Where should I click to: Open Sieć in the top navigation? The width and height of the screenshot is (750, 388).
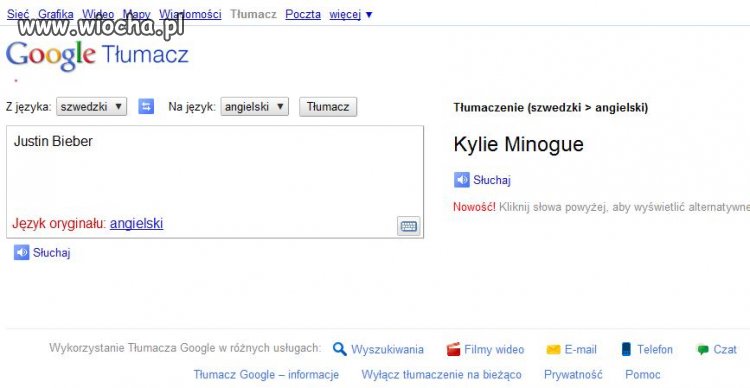click(18, 14)
